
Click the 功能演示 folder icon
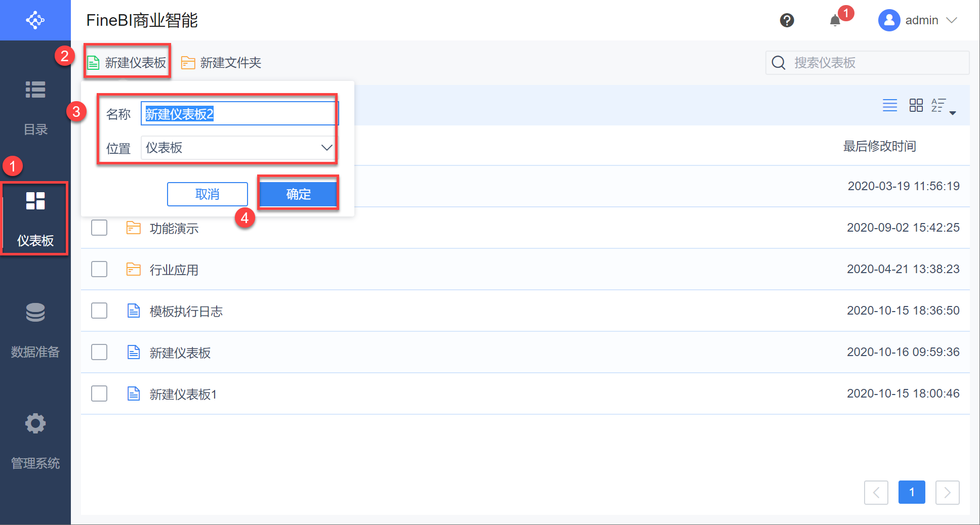click(x=134, y=228)
